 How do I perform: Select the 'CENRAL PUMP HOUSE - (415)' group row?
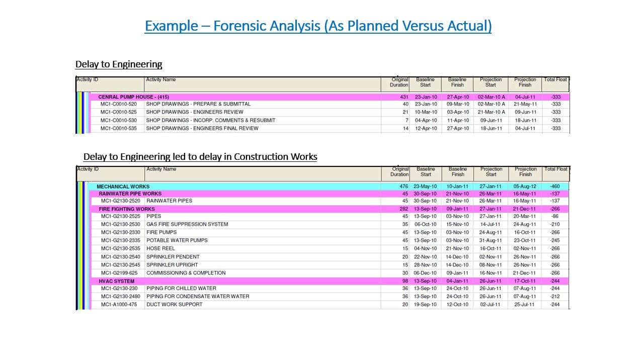point(329,97)
